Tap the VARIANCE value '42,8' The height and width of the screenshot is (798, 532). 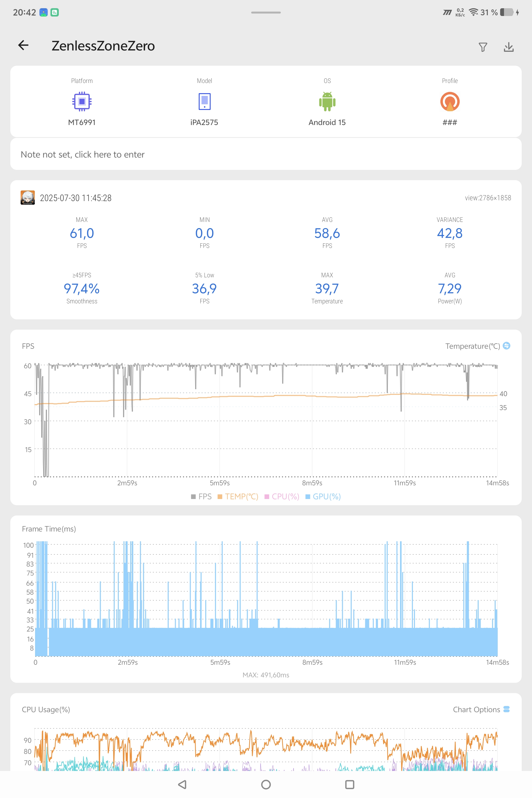coord(450,233)
